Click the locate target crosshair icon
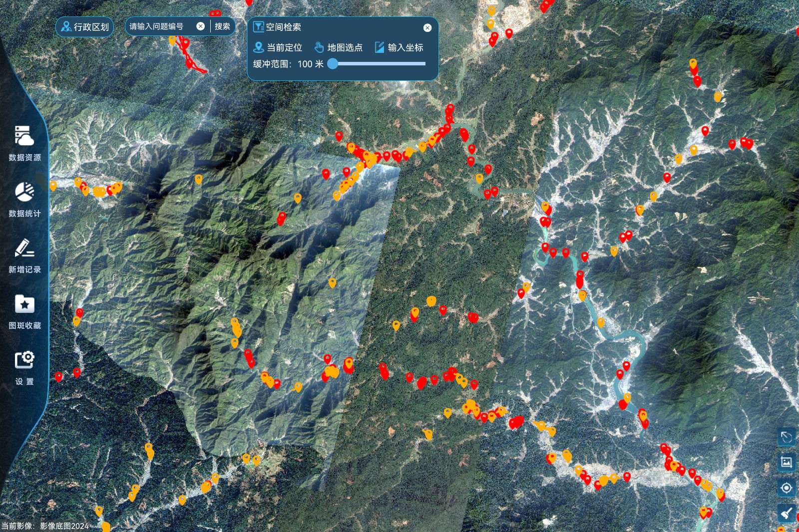799x532 pixels. click(786, 488)
